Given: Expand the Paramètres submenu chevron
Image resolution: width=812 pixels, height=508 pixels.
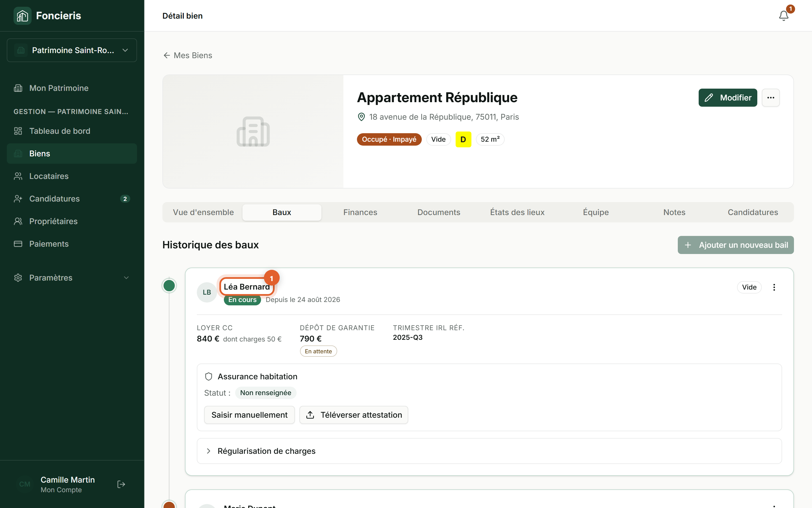Looking at the screenshot, I should click(126, 277).
